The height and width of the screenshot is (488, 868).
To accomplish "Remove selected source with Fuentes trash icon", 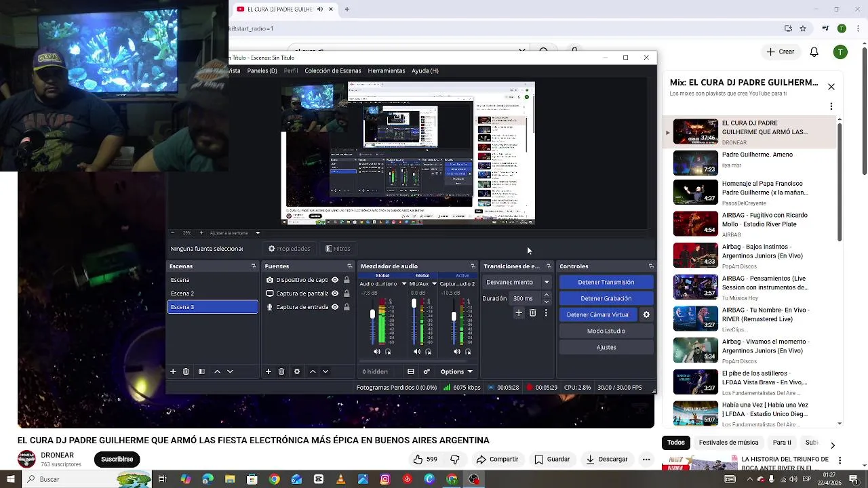I will [x=281, y=371].
